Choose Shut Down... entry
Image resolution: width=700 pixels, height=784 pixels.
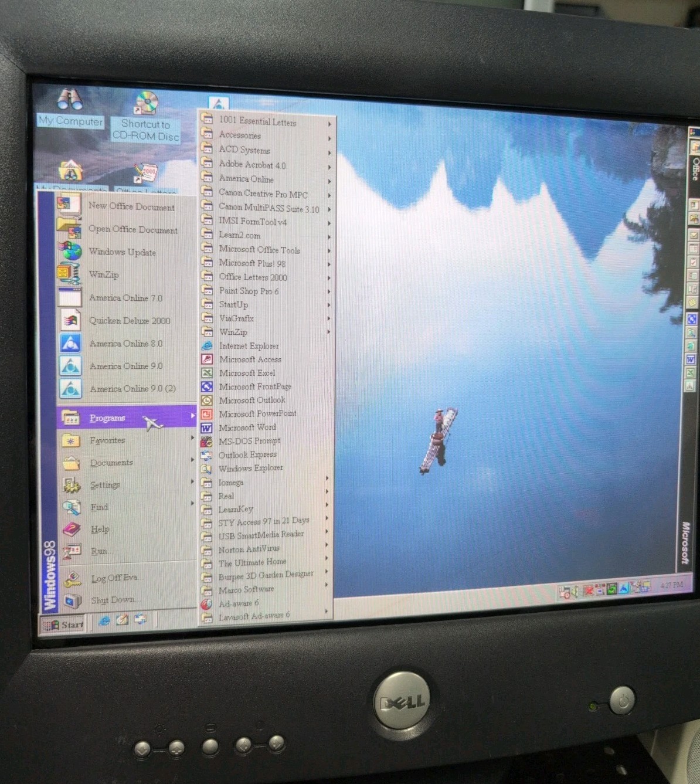point(126,599)
